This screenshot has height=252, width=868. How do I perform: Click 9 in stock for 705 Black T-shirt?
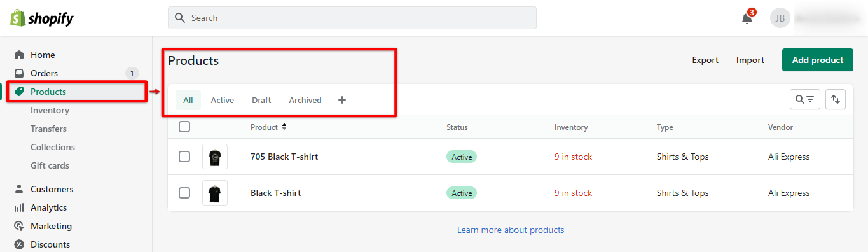click(x=573, y=157)
